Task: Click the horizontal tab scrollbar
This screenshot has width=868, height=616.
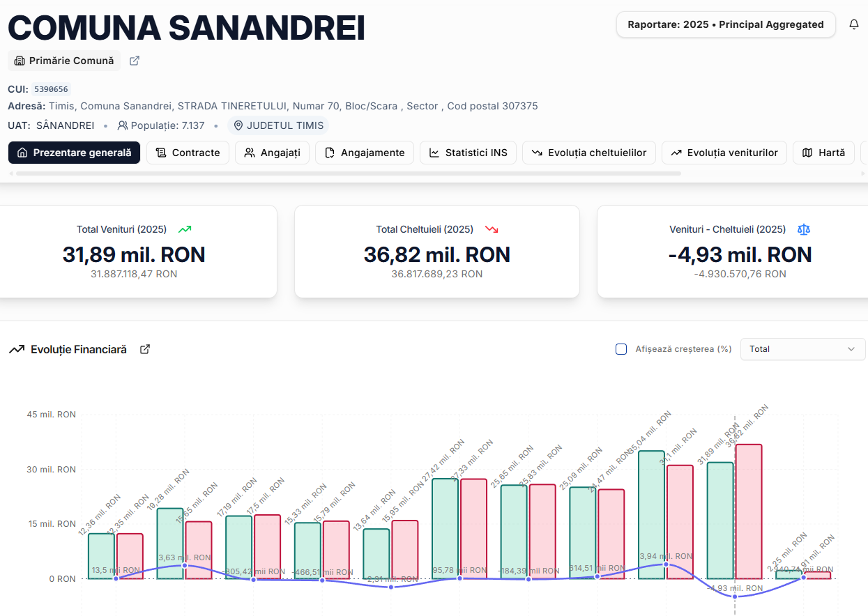Action: (x=349, y=174)
